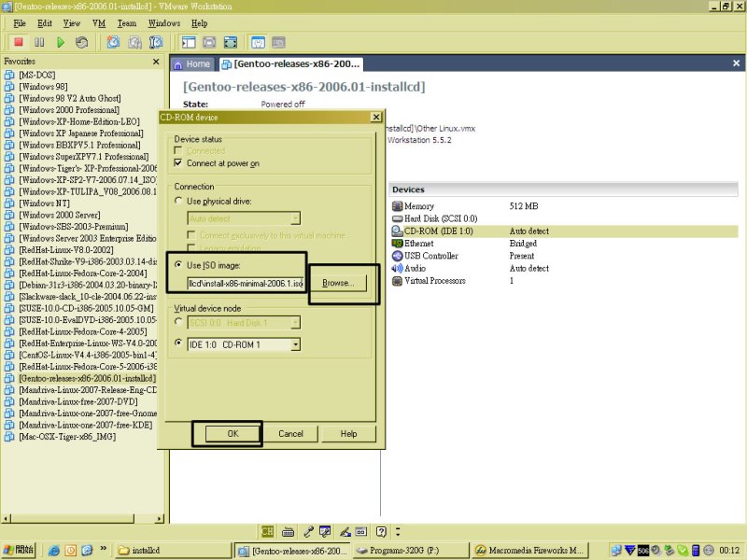
Task: Select the SCSI virtual device node radio
Action: pos(178,322)
